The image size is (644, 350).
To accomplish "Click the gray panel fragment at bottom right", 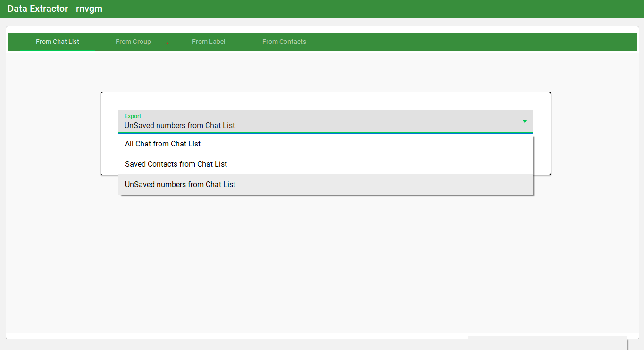I will 547,343.
